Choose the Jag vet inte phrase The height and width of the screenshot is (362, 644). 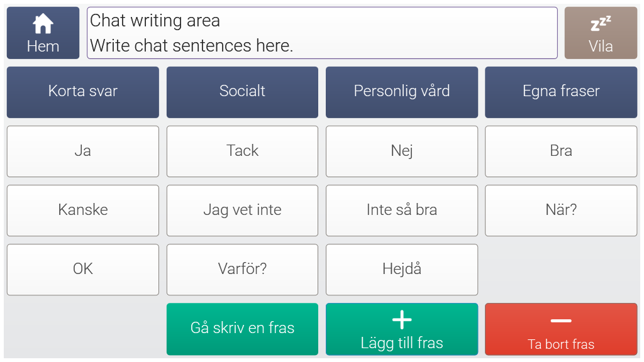tap(242, 210)
